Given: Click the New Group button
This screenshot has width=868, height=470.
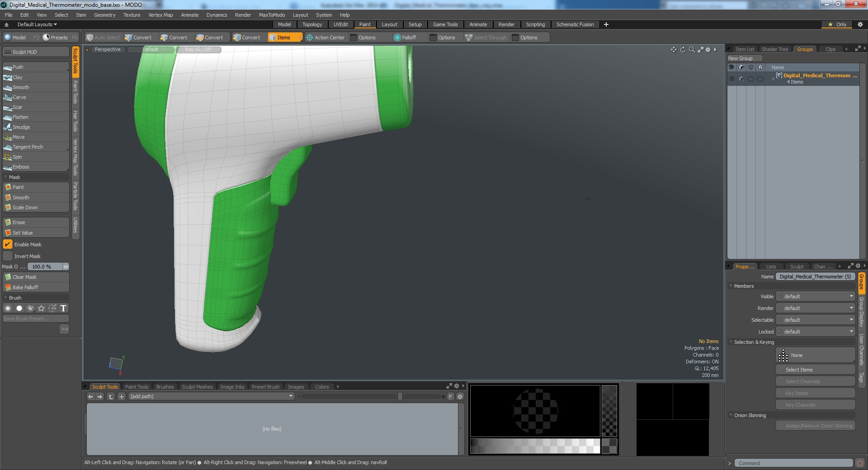Looking at the screenshot, I should (744, 58).
